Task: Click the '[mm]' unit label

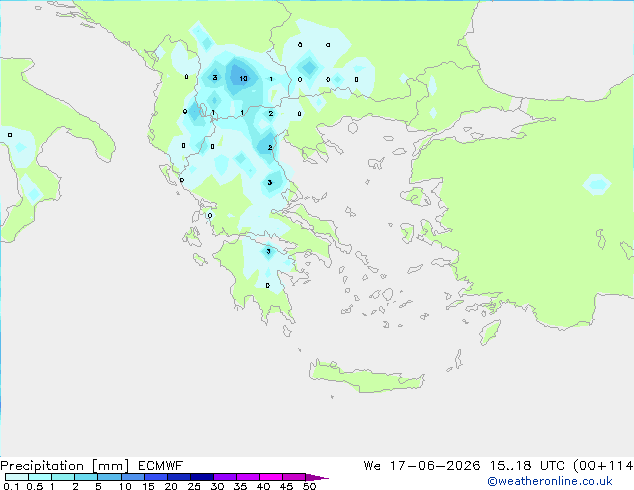Action: point(110,466)
